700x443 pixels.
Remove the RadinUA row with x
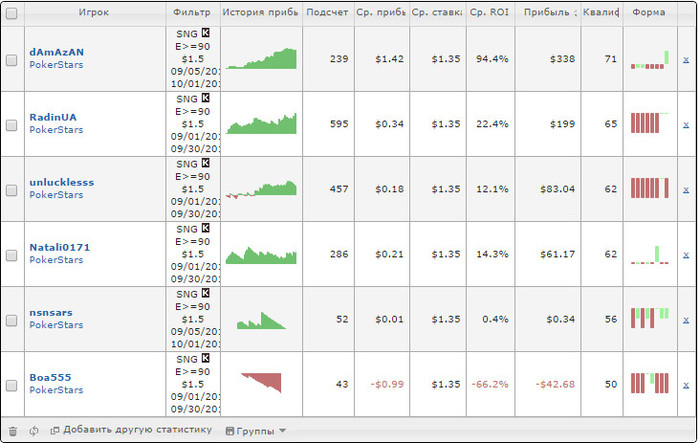pos(685,125)
